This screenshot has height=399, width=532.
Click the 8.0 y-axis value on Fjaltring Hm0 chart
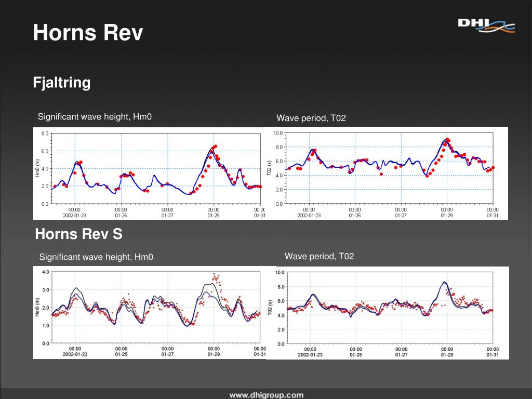pyautogui.click(x=45, y=134)
